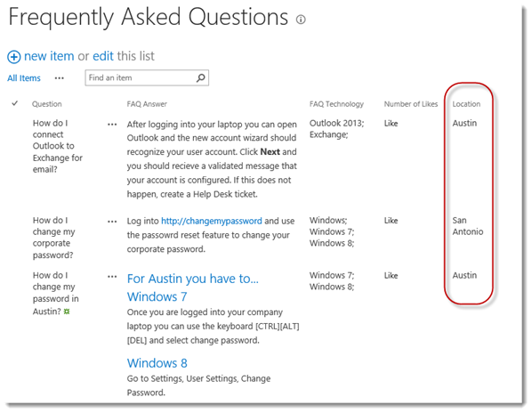Sort by the Number of Likes column header
Viewport: 532px width, 413px height.
pos(411,104)
